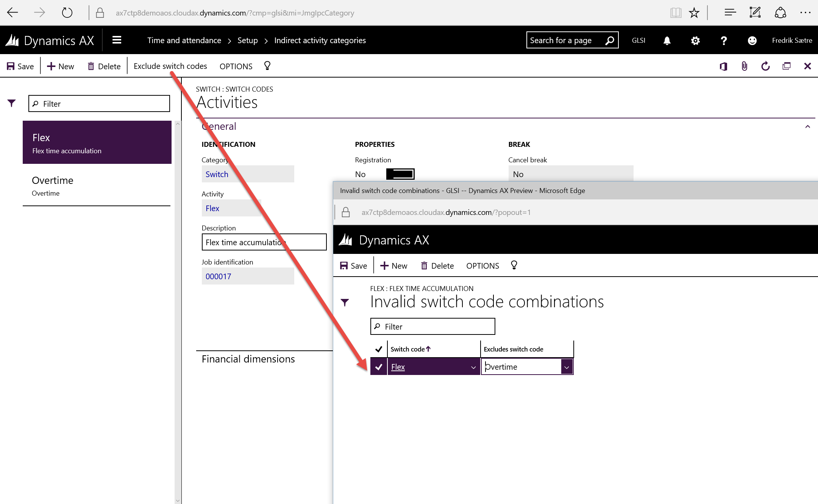818x504 pixels.
Task: Click the attachments paperclip icon
Action: 744,66
